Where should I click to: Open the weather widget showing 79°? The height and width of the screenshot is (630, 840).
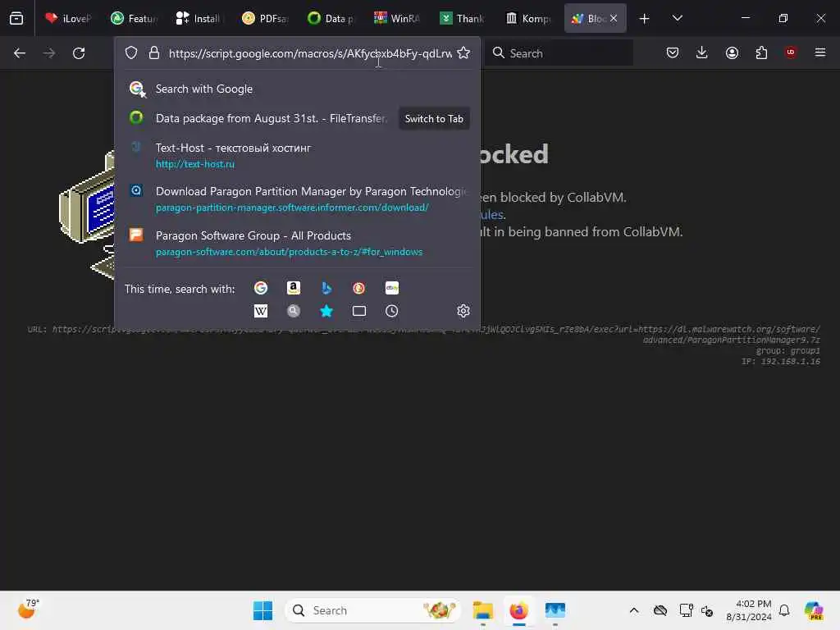click(28, 609)
